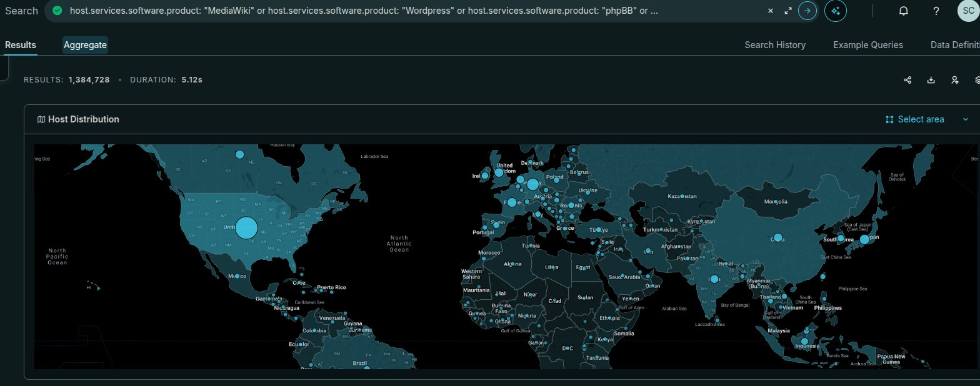Click the Mongolia map label

click(x=776, y=202)
